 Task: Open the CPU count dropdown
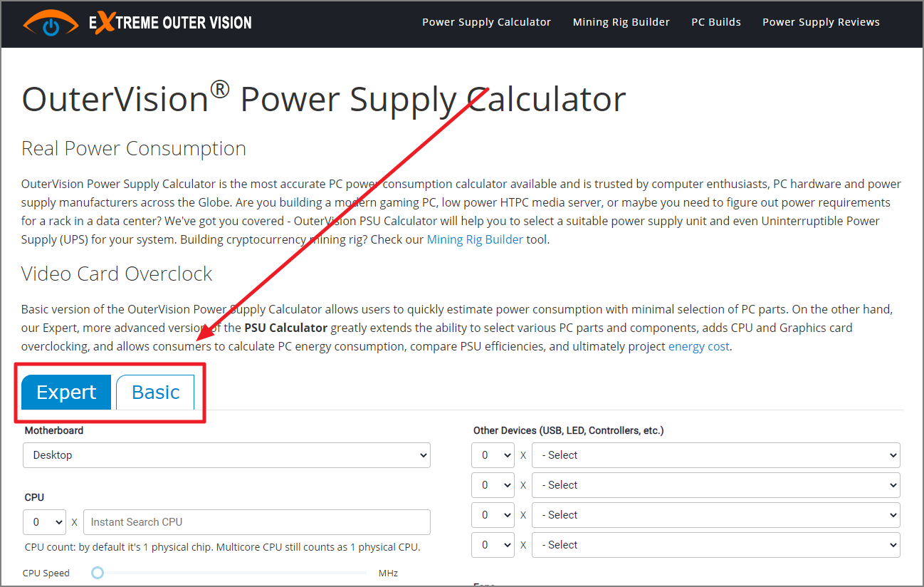pyautogui.click(x=44, y=522)
